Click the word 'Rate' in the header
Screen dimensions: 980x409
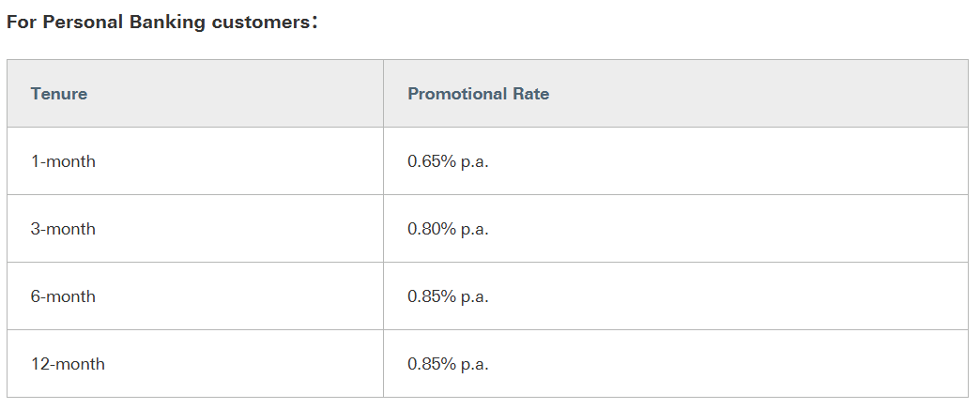(531, 94)
